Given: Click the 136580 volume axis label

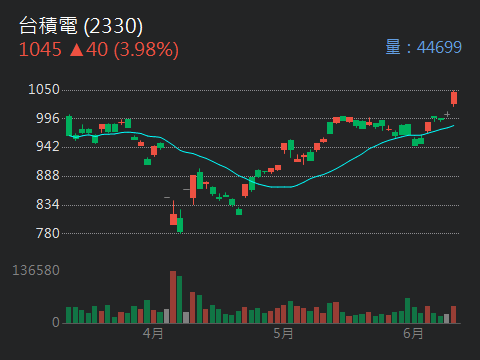Looking at the screenshot, I should coord(36,270).
